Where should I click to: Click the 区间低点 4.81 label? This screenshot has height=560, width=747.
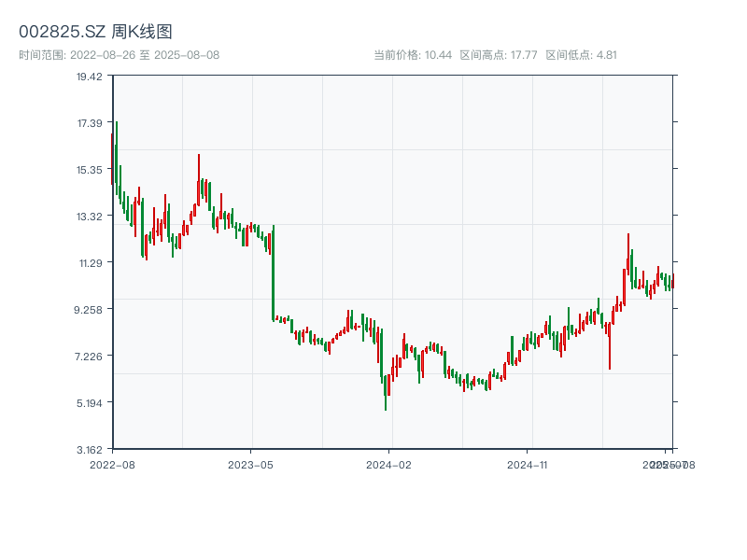pyautogui.click(x=581, y=55)
